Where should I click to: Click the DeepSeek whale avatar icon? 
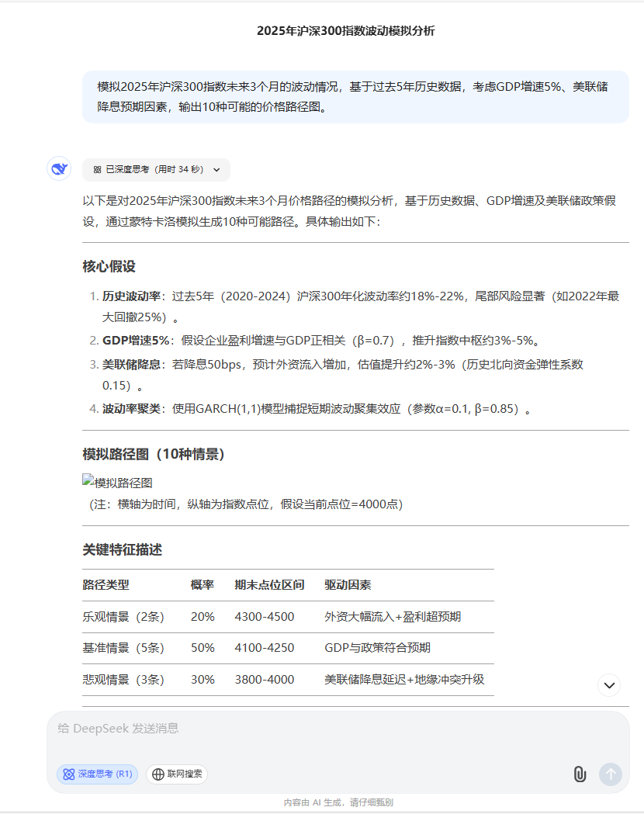pyautogui.click(x=59, y=168)
